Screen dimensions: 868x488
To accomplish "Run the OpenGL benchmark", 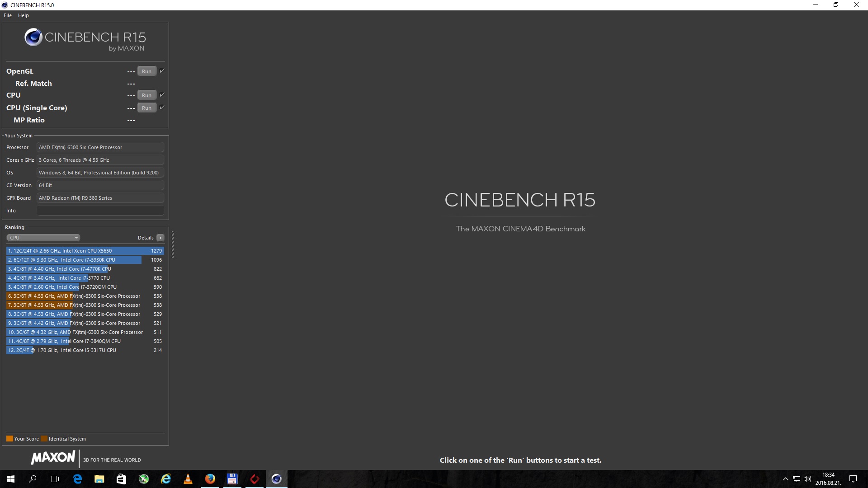I will (146, 71).
